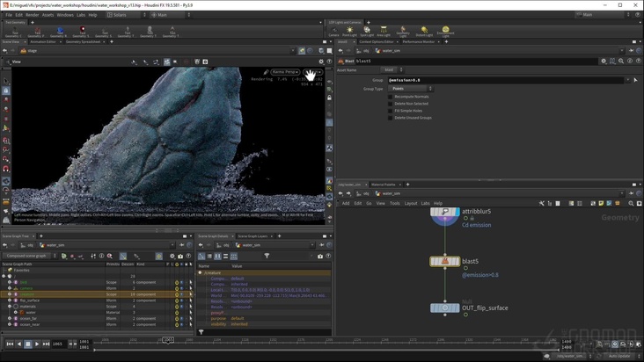Open the Karma Persp camera dropdown
The image size is (644, 362).
pos(285,72)
